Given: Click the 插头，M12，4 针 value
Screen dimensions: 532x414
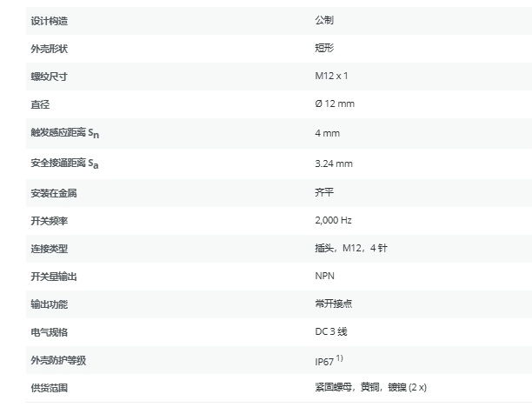Looking at the screenshot, I should click(350, 248).
